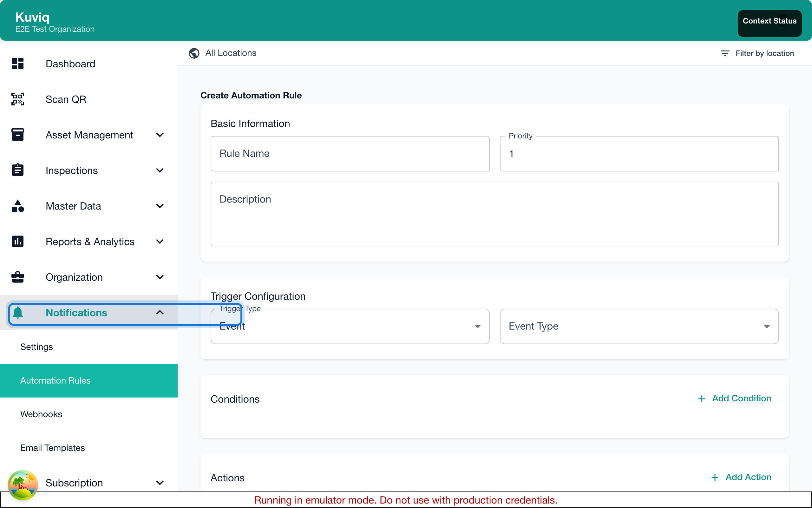Open the notification Settings submenu item
Viewport: 812px width, 508px height.
(89, 347)
